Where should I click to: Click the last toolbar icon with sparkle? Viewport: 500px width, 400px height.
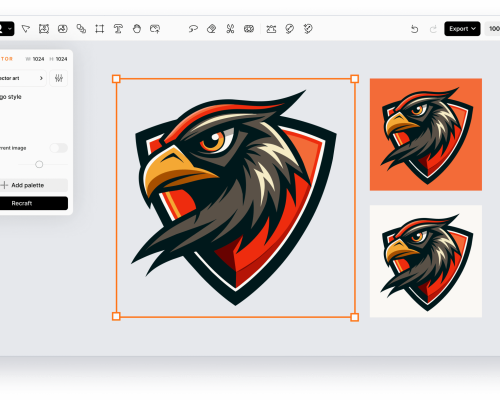pyautogui.click(x=308, y=29)
